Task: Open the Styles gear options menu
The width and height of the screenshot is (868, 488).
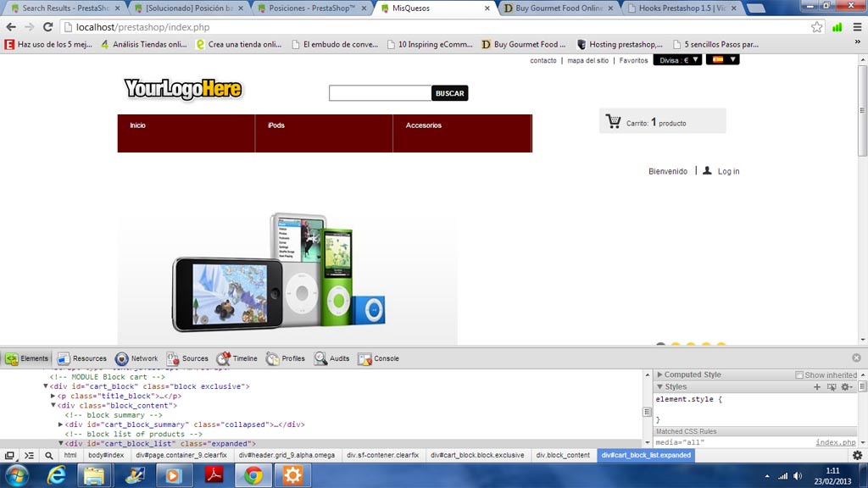Action: click(x=847, y=386)
